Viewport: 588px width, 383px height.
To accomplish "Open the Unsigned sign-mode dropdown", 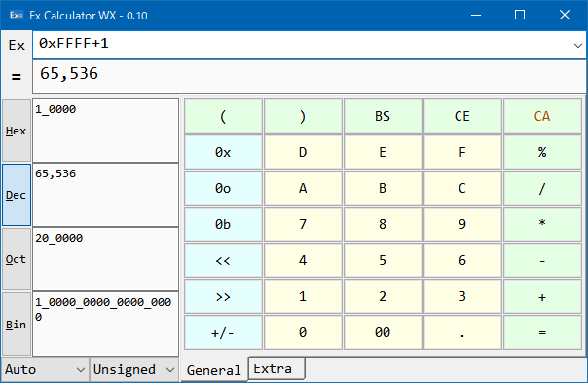I will pyautogui.click(x=133, y=370).
